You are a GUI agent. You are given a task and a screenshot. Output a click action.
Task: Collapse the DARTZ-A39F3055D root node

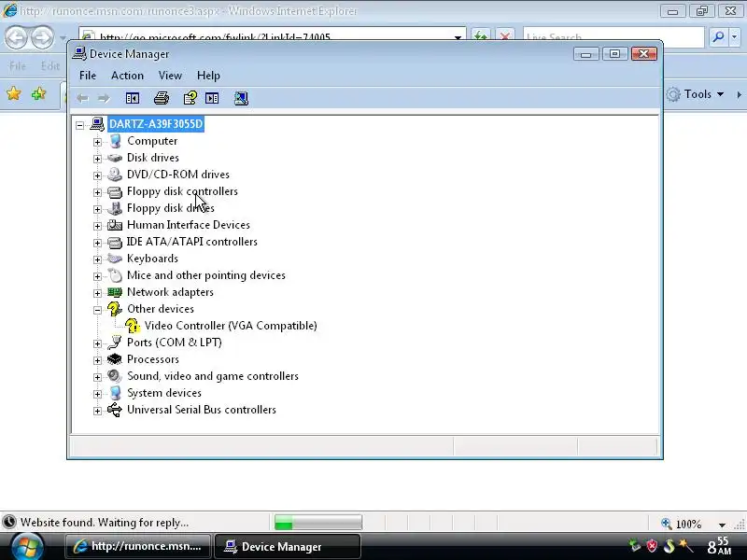pyautogui.click(x=80, y=125)
